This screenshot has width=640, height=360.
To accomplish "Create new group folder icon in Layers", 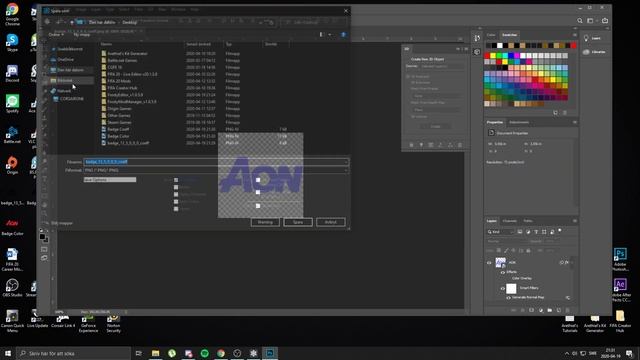I will pos(550,310).
